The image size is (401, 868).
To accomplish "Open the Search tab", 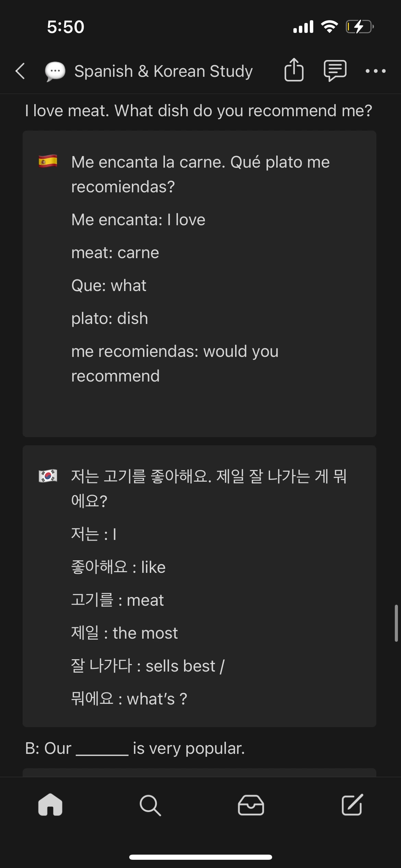I will click(x=150, y=805).
